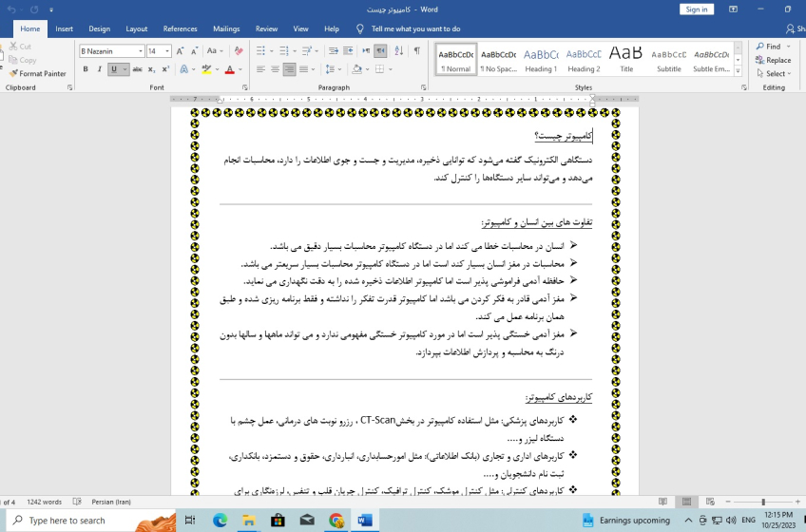Click the Format Painter tool
This screenshot has height=532, width=806.
(x=37, y=73)
